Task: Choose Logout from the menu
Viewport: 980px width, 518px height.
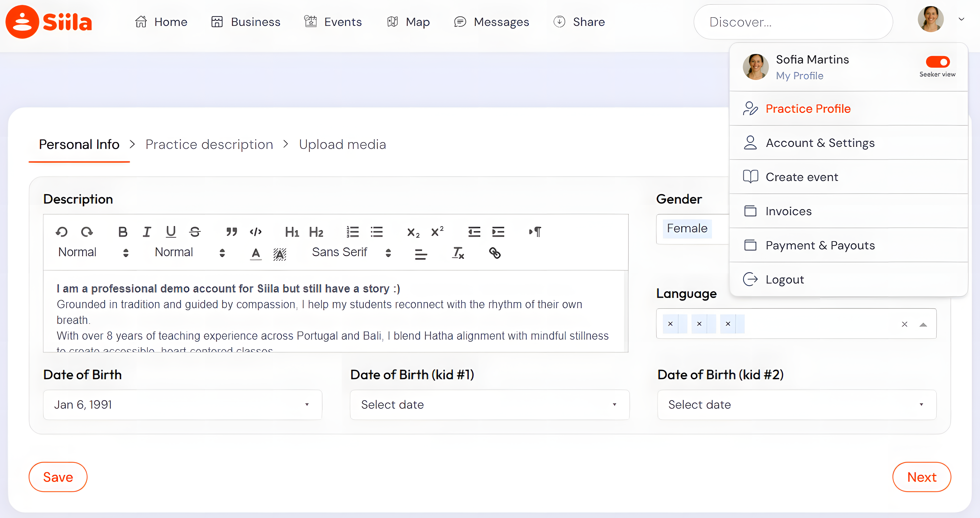Action: coord(849,280)
